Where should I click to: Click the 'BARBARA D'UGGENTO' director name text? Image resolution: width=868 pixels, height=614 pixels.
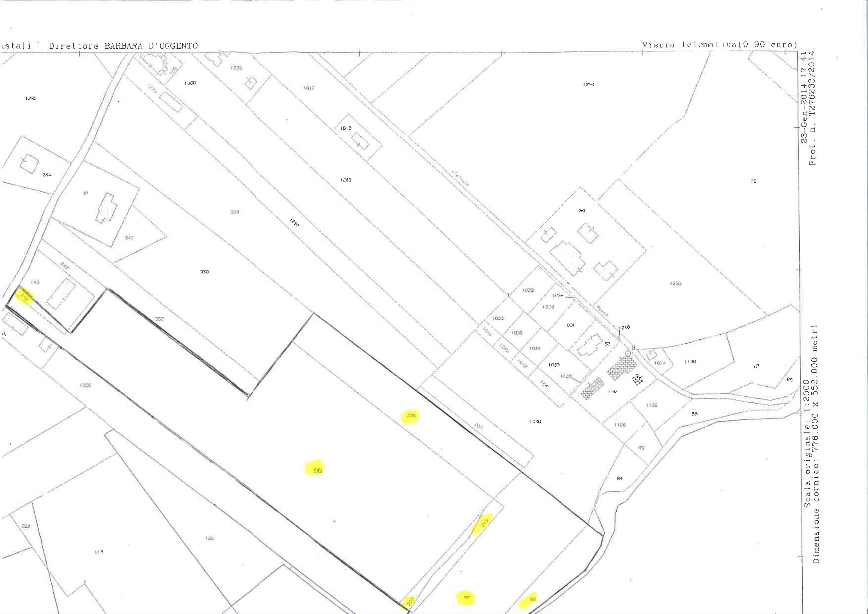(x=151, y=46)
